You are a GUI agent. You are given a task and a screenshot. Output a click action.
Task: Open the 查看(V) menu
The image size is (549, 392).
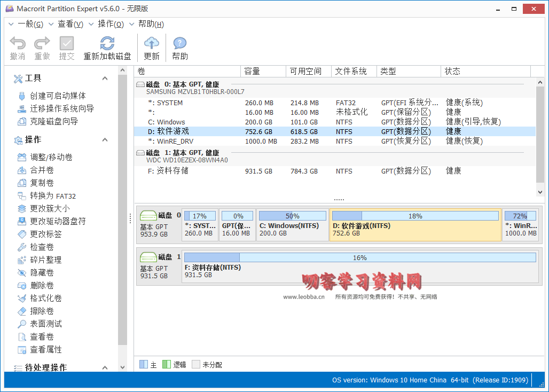pyautogui.click(x=70, y=24)
